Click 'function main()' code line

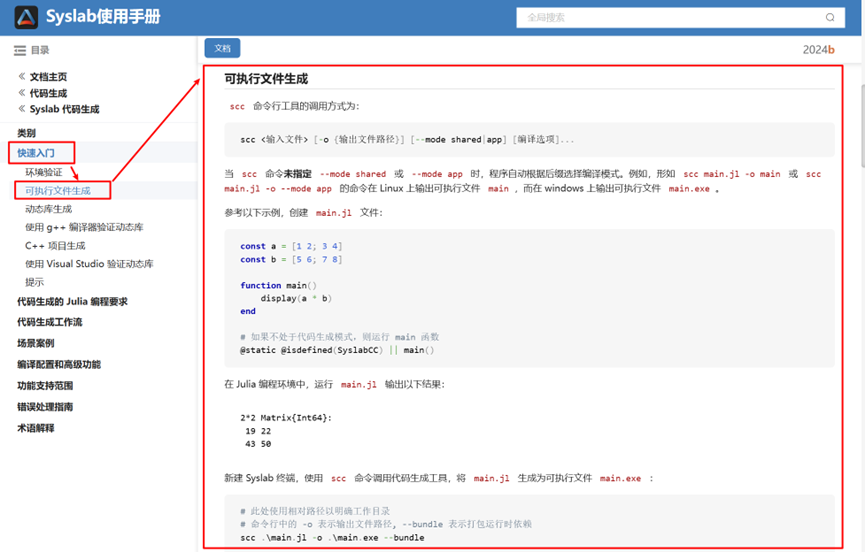pos(279,285)
